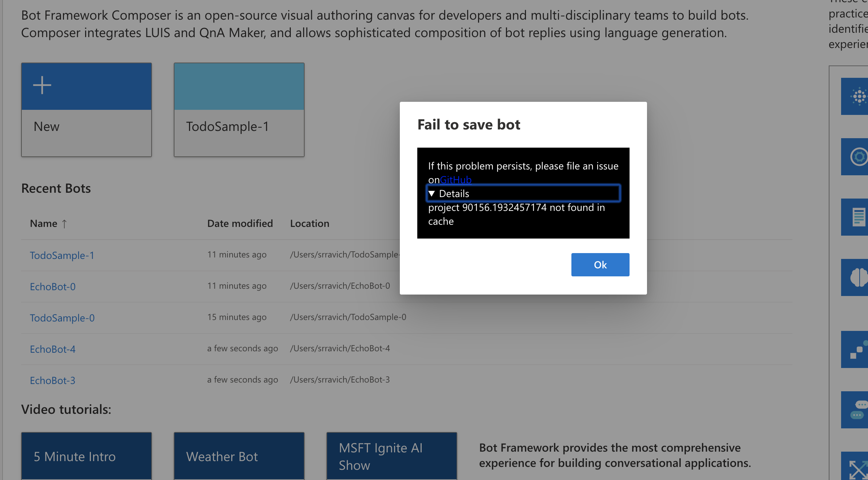This screenshot has height=480, width=868.
Task: Click the document list icon in right sidebar
Action: (859, 217)
